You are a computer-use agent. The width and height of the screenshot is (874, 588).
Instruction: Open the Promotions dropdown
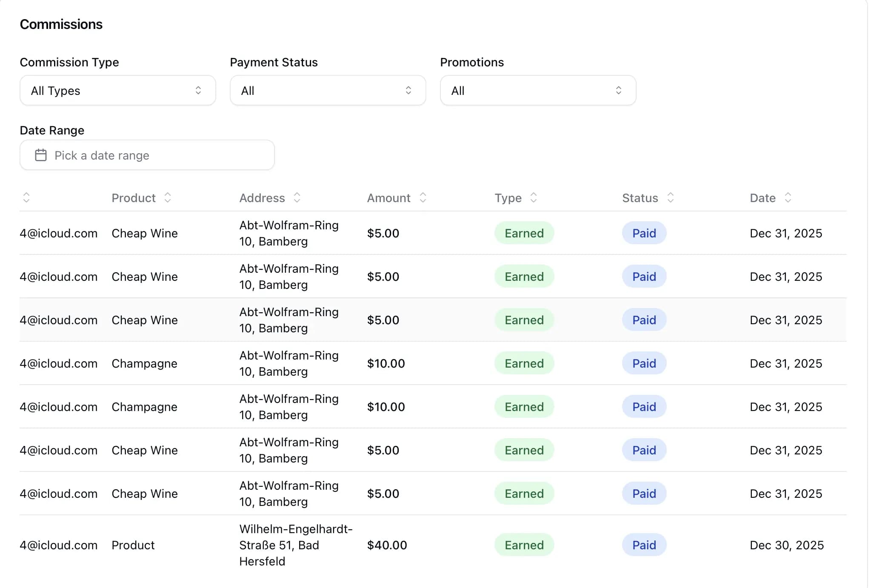[x=537, y=90]
